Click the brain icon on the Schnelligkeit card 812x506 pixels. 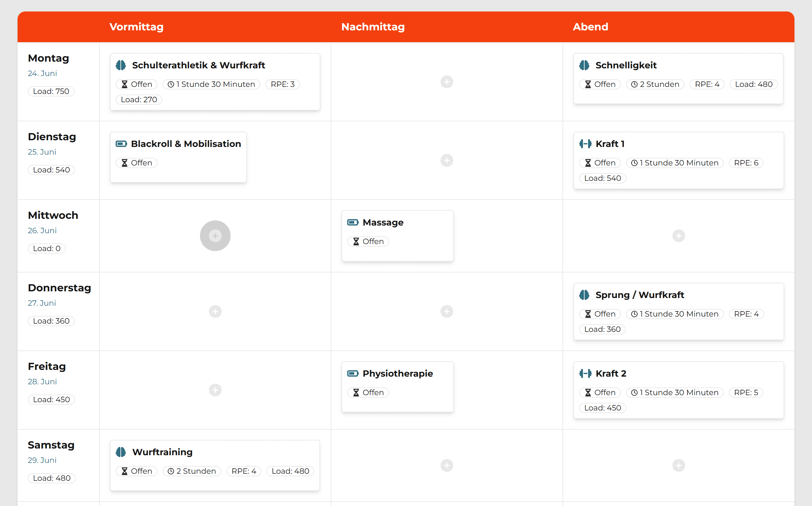click(584, 65)
